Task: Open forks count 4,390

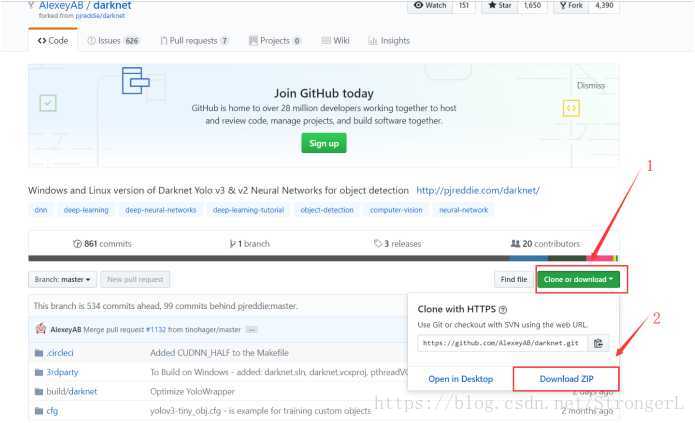Action: 604,6
